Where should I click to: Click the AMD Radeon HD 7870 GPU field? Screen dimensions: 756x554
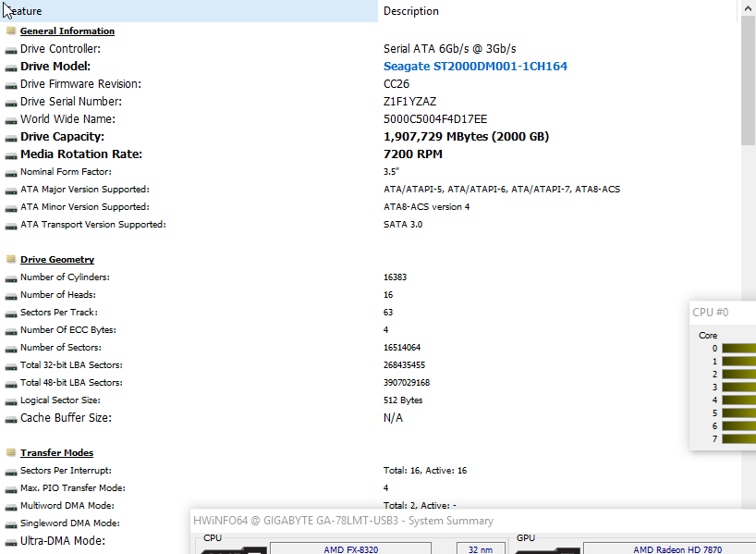coord(670,549)
